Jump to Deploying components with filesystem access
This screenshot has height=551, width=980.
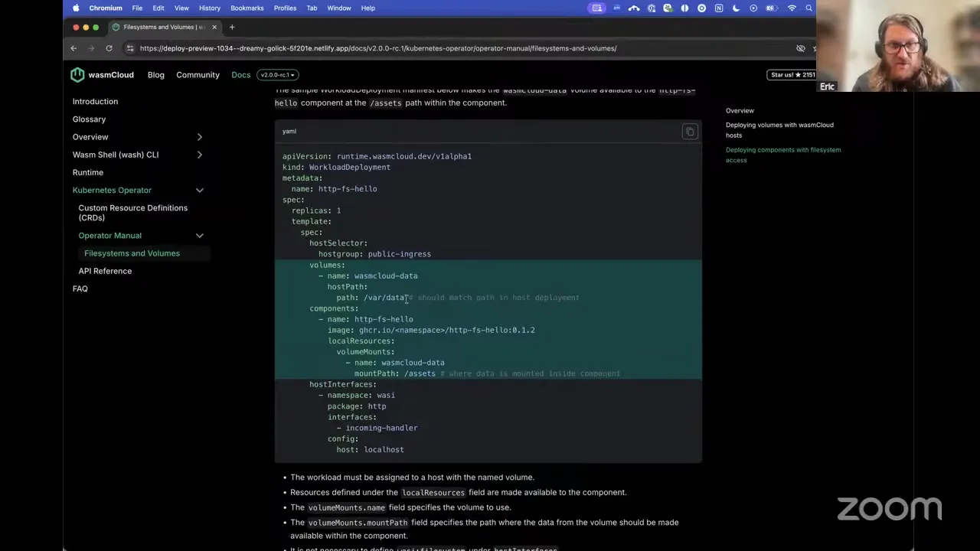point(783,155)
